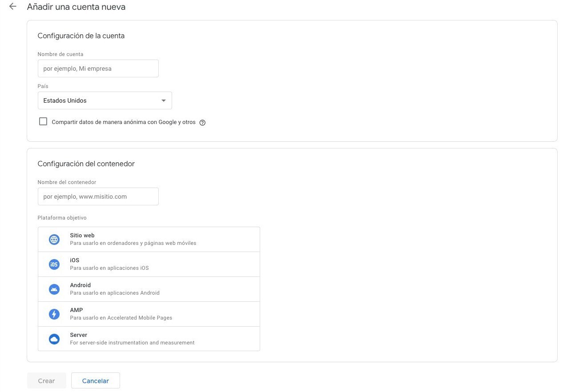Viewport: 563px width, 392px height.
Task: Focus the Nombre del contenedor input field
Action: pyautogui.click(x=98, y=196)
